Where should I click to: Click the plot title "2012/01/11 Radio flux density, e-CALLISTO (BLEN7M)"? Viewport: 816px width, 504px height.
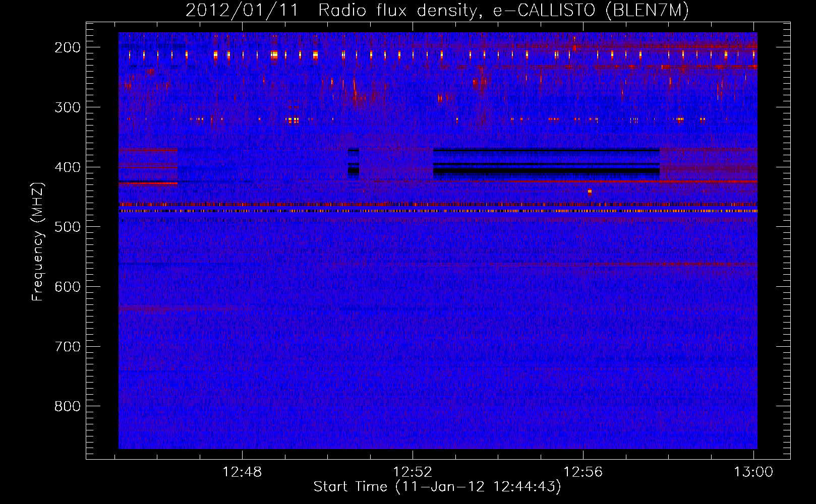[x=437, y=10]
